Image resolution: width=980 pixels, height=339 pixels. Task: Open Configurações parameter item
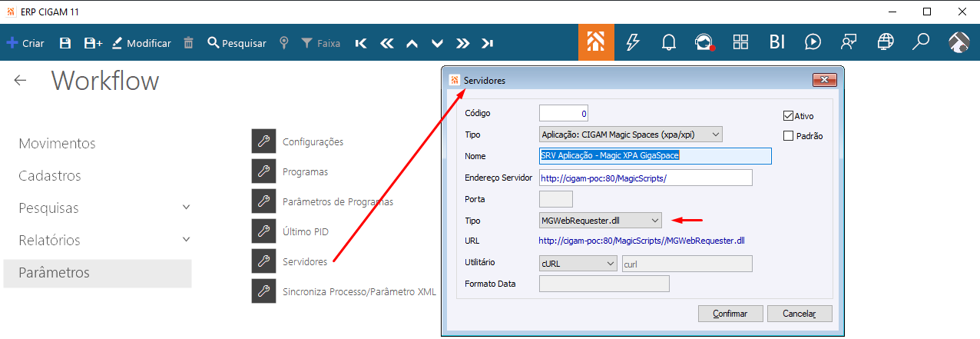pos(313,141)
